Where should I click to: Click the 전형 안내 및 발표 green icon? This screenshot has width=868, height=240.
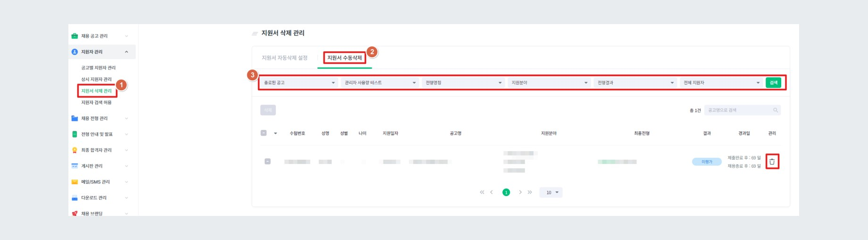(75, 134)
